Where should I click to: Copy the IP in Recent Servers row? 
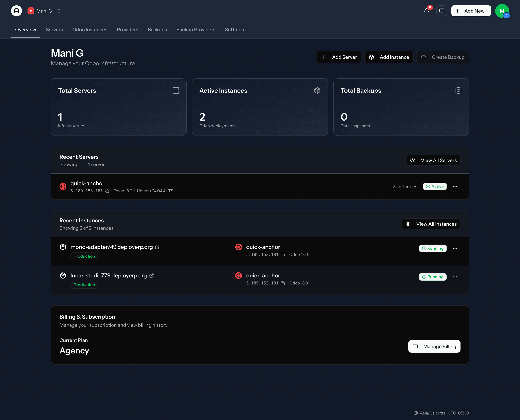[x=107, y=191]
